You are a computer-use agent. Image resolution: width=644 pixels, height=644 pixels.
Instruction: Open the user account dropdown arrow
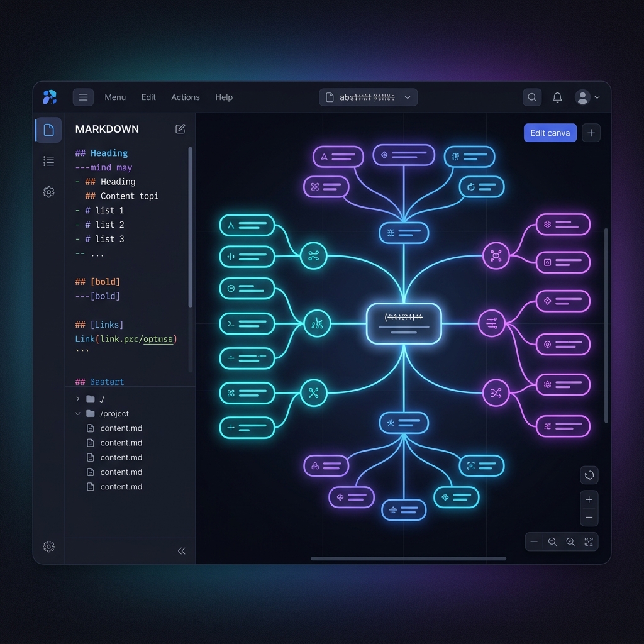pos(597,97)
